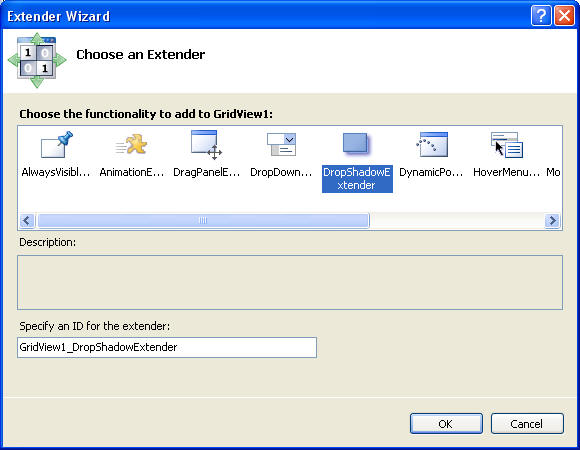
Task: Click the highlighted DropShadowExtender label
Action: (357, 179)
